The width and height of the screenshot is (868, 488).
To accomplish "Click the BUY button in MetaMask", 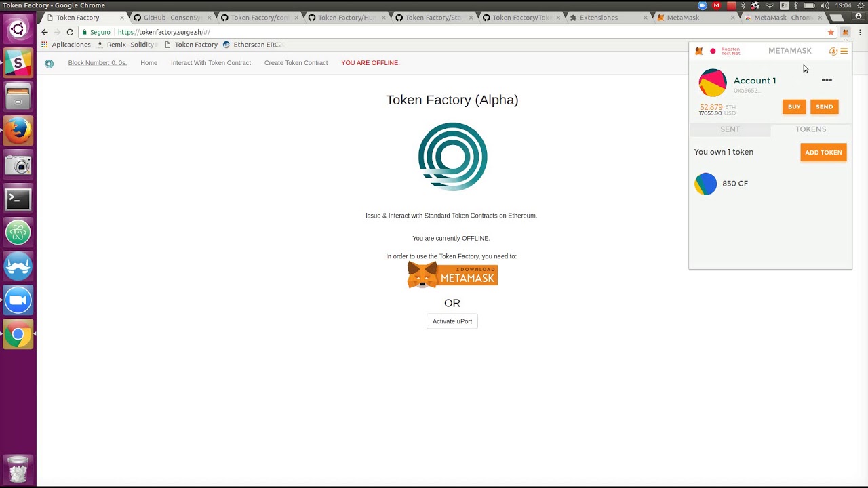I will click(x=794, y=106).
